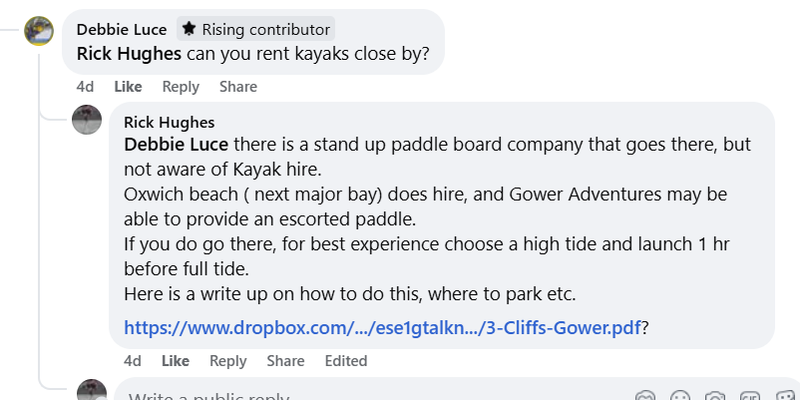
Task: Open the Dropbox 3-Cliffs-Gower.pdf link
Action: click(382, 327)
